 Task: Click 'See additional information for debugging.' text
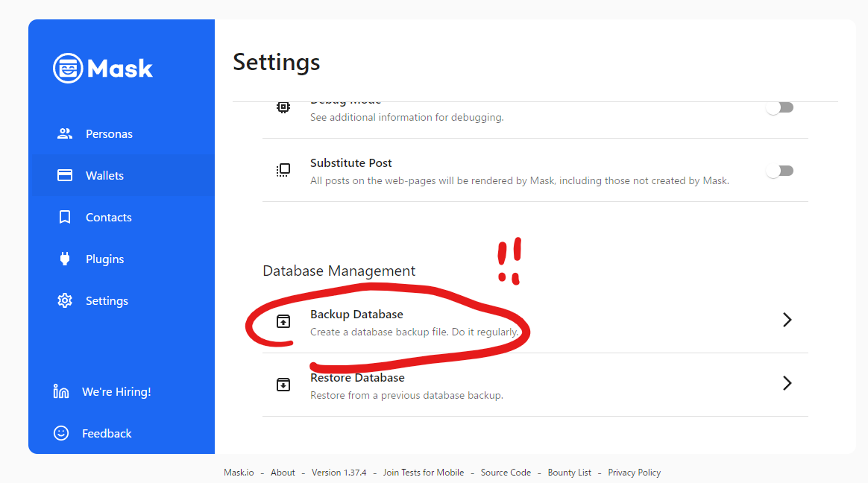[407, 117]
